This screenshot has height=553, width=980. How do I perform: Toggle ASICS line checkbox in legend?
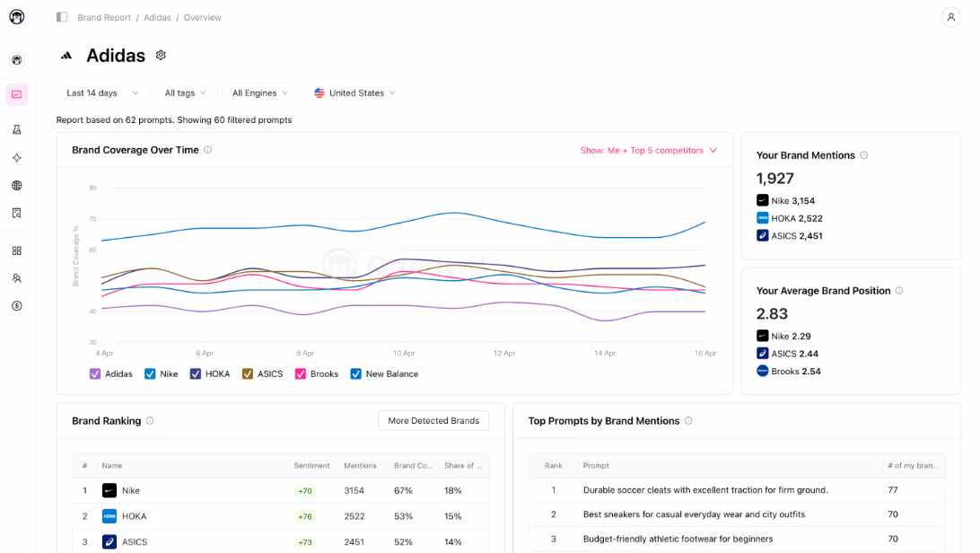pyautogui.click(x=248, y=373)
